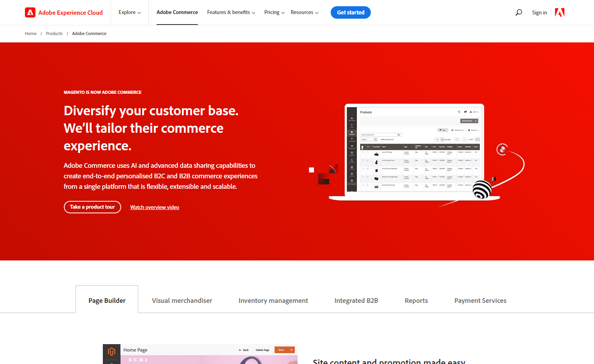Click the "Diversify your customer base" headline
This screenshot has height=364, width=594.
click(151, 128)
